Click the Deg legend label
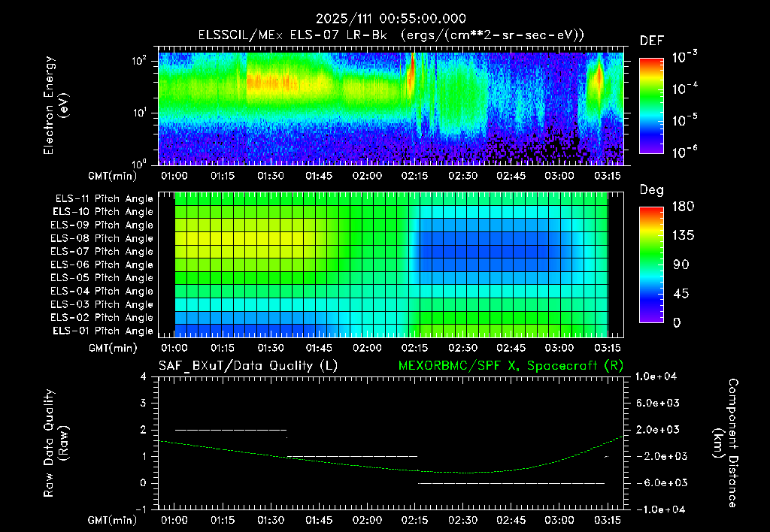Screen dimensions: 770x532 (x=651, y=190)
